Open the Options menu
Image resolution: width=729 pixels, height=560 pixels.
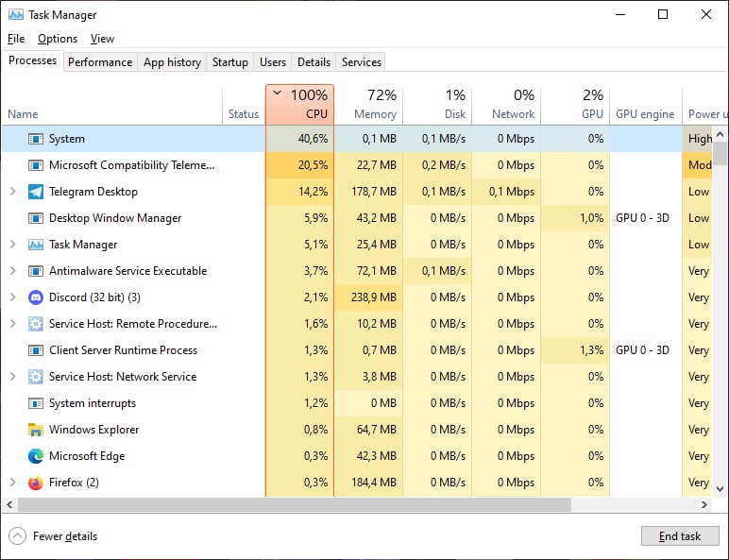pos(58,39)
